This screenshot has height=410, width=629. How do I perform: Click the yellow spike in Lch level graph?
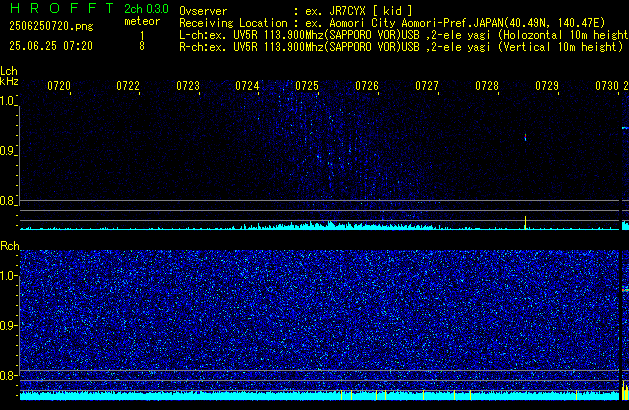click(525, 223)
